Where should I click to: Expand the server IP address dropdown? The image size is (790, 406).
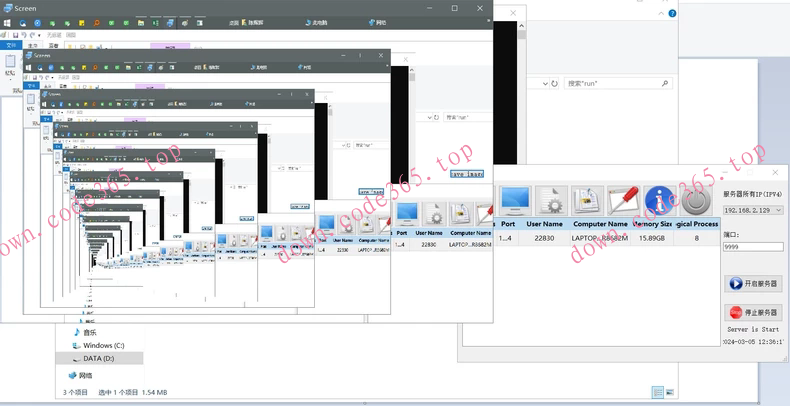pos(778,211)
